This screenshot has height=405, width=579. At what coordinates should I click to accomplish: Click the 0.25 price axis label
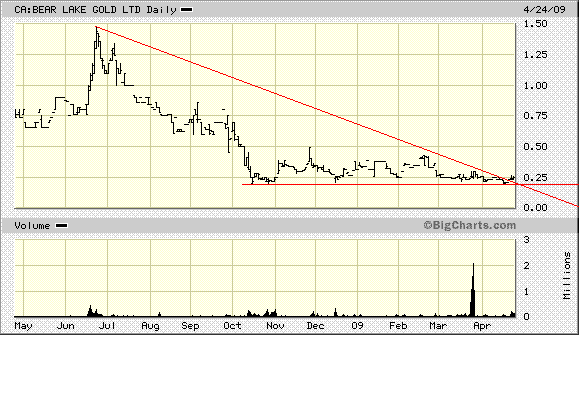click(x=535, y=177)
